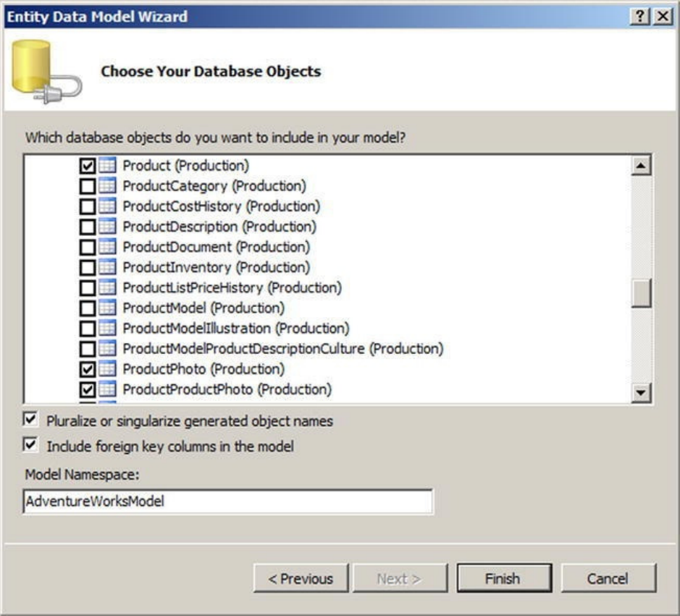Check the ProductListPriceHistory checkbox

(x=88, y=288)
